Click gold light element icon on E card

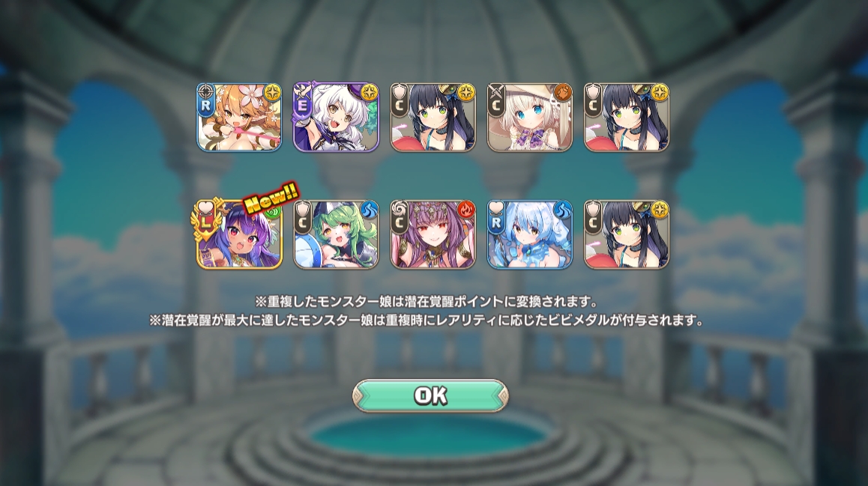pos(369,93)
